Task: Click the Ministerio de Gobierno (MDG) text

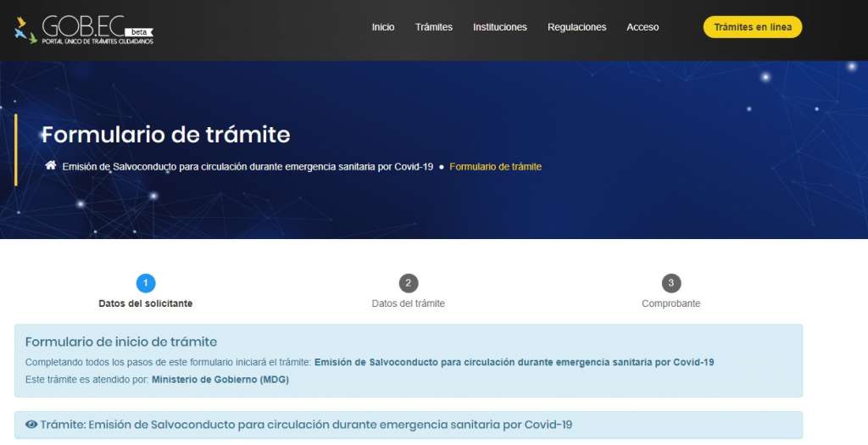Action: (220, 380)
